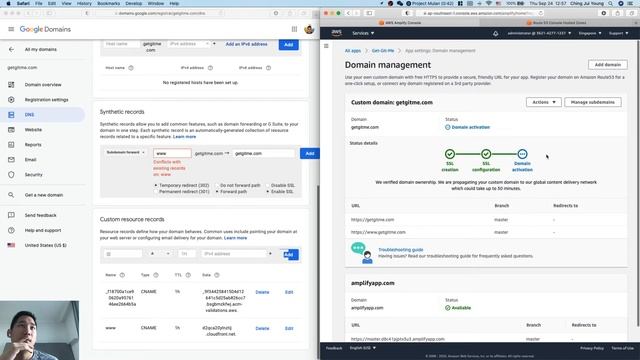The image size is (640, 360).
Task: Select Enable SSL radio option
Action: [268, 191]
